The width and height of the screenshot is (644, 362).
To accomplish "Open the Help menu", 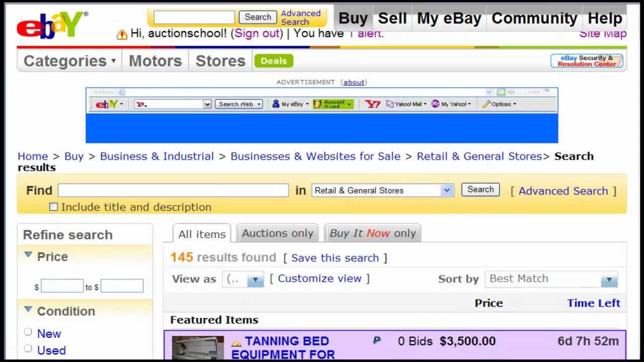I will coord(605,18).
